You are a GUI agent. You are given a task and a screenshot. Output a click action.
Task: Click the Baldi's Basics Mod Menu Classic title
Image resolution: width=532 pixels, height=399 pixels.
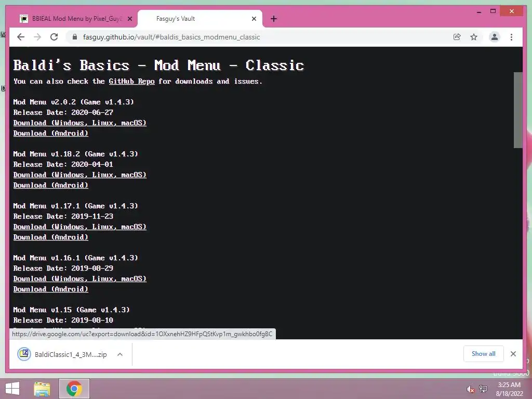point(158,65)
